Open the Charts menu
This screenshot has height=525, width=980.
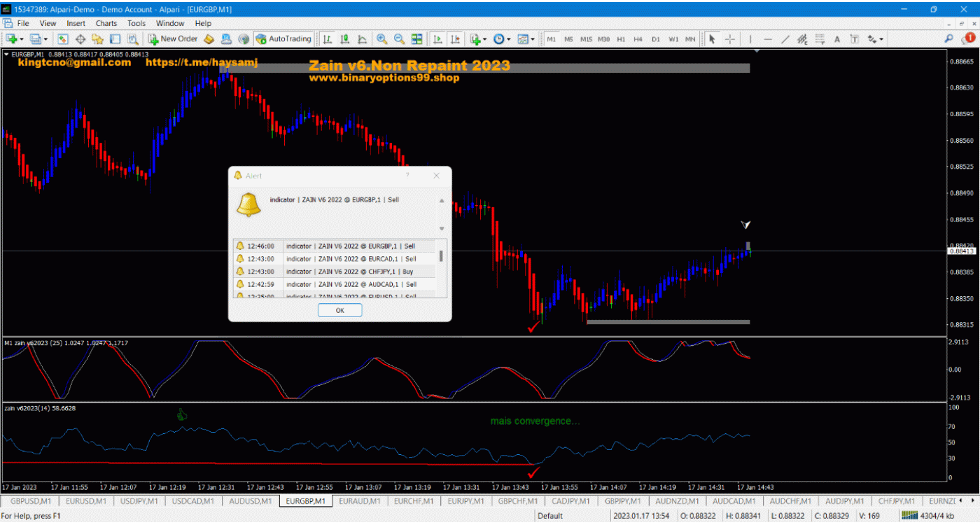[x=106, y=23]
